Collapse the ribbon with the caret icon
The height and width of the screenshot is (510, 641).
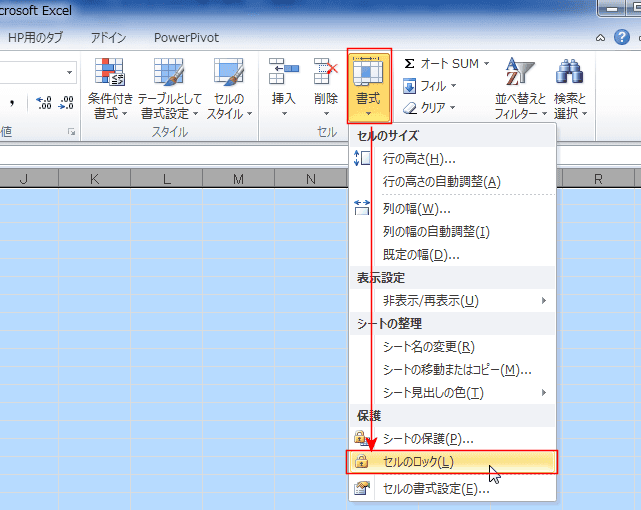(x=600, y=38)
